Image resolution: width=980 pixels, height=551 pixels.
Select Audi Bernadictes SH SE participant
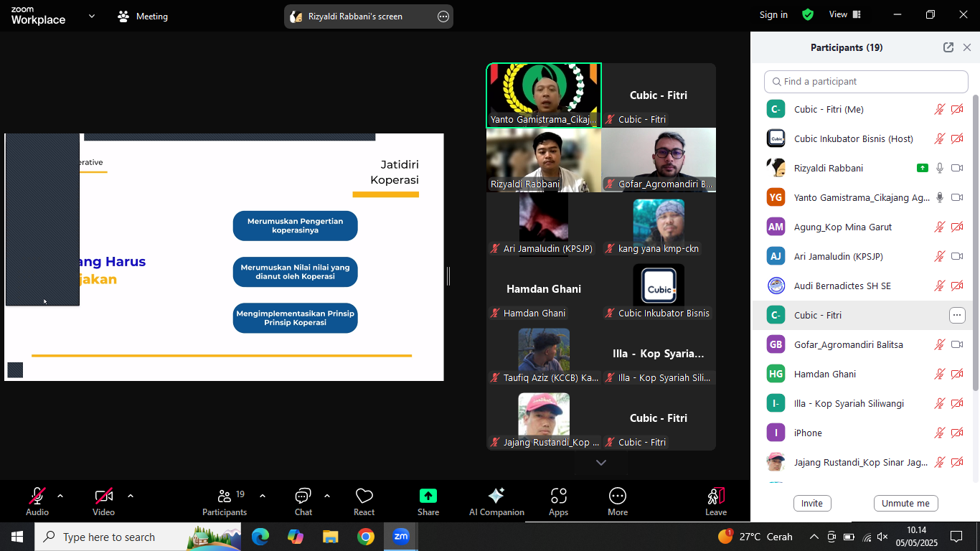click(x=862, y=286)
